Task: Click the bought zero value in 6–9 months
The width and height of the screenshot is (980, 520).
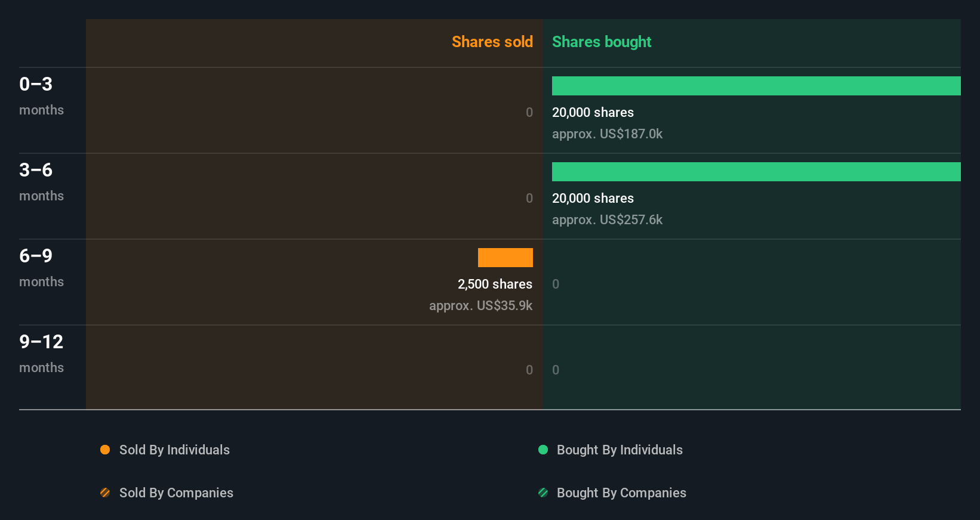Action: point(556,284)
